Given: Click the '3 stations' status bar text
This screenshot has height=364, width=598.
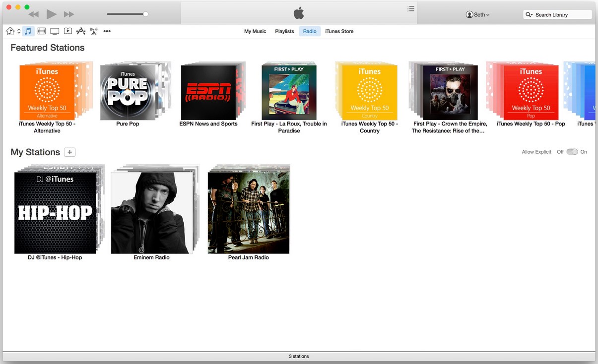Looking at the screenshot, I should (x=299, y=357).
